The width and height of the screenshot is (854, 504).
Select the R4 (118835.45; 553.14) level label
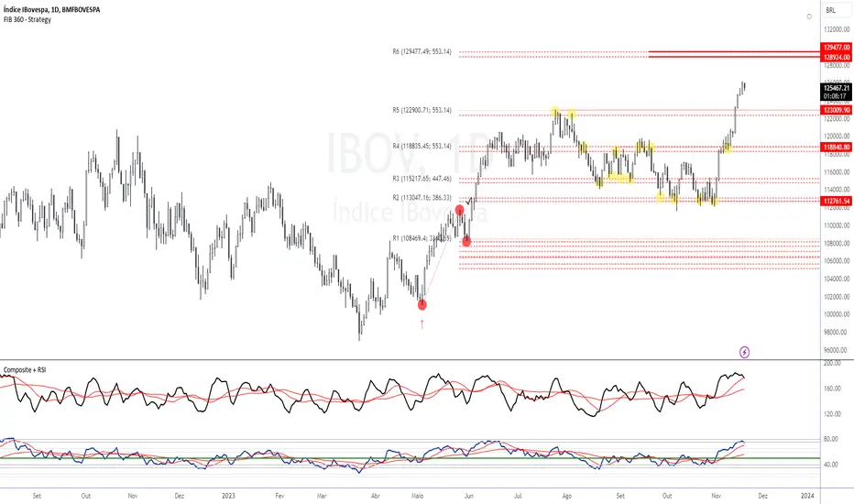click(x=422, y=146)
